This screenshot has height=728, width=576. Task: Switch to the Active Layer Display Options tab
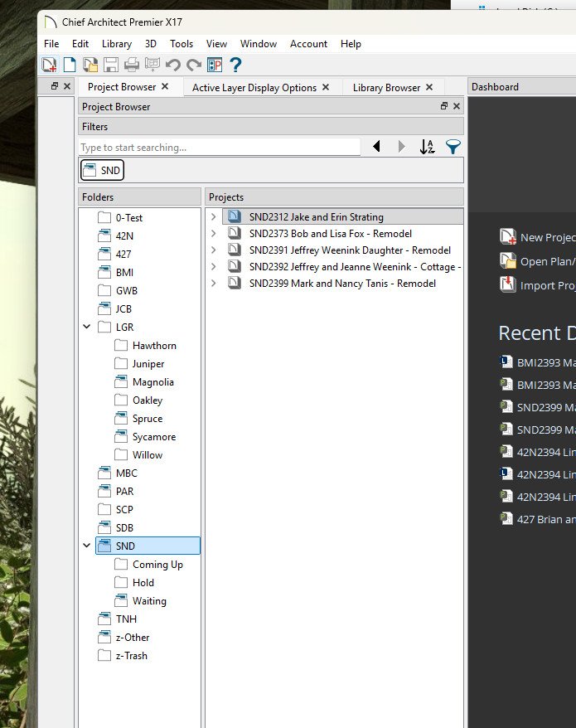[254, 87]
